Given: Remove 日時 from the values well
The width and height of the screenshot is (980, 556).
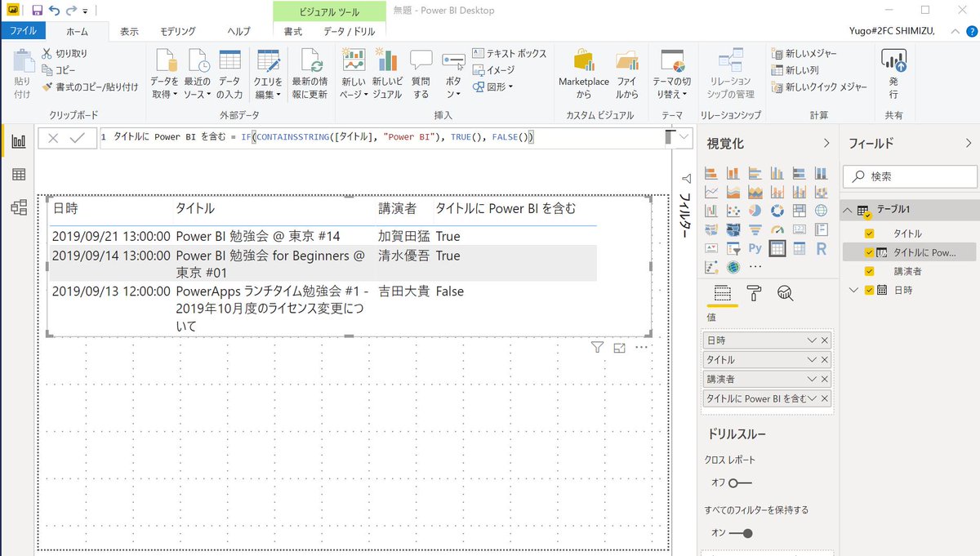Looking at the screenshot, I should coord(824,340).
